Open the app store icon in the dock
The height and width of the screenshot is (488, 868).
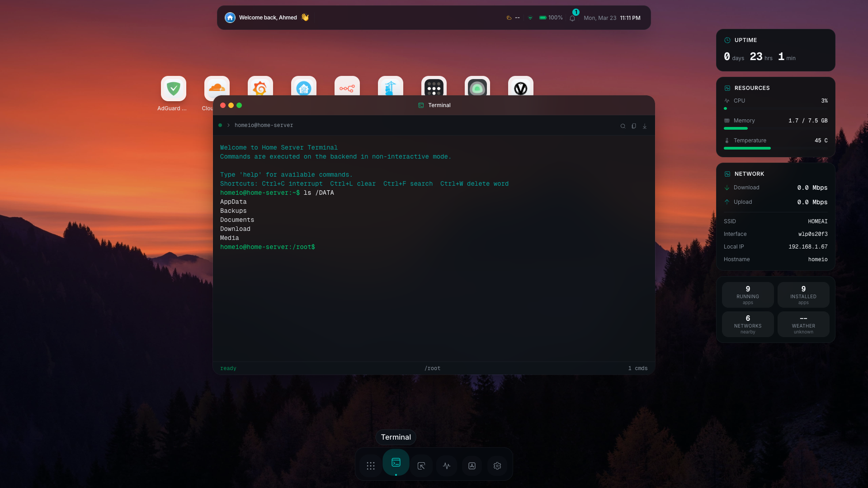pos(472,466)
